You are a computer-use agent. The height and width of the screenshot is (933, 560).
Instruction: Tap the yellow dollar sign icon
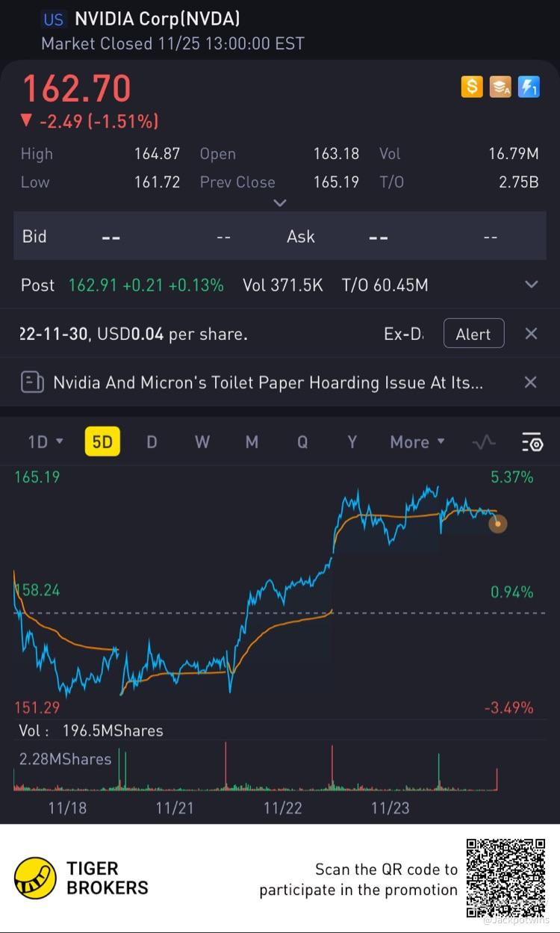pos(472,87)
